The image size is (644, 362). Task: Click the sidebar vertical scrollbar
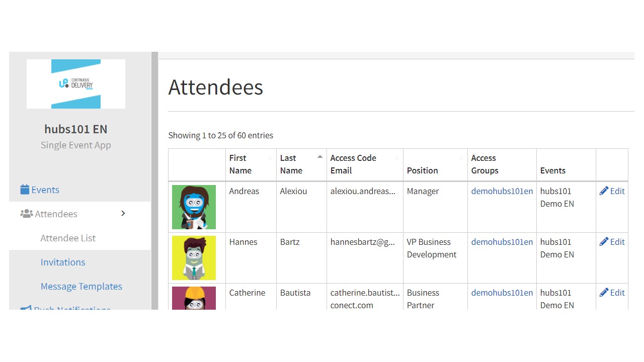click(154, 180)
